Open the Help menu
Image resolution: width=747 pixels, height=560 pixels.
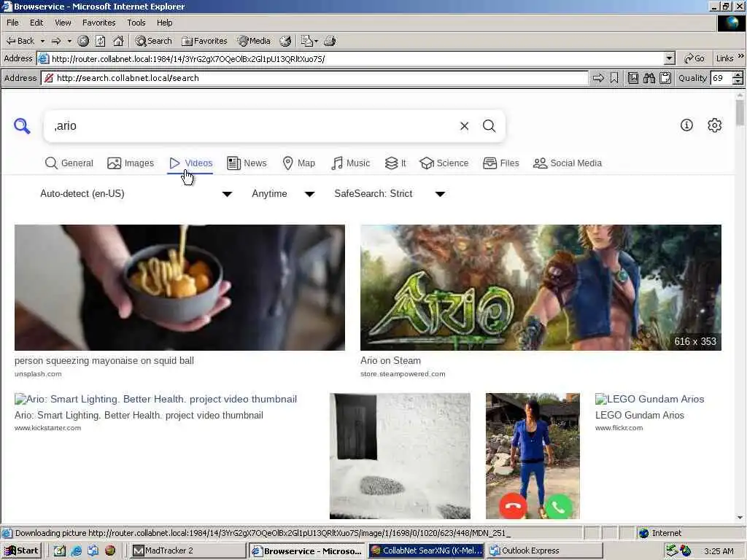click(164, 23)
